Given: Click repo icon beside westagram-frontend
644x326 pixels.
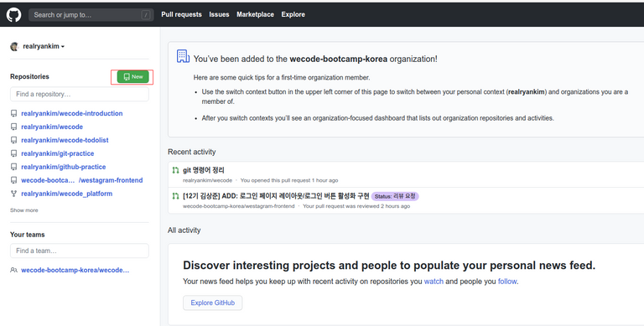Looking at the screenshot, I should 14,180.
